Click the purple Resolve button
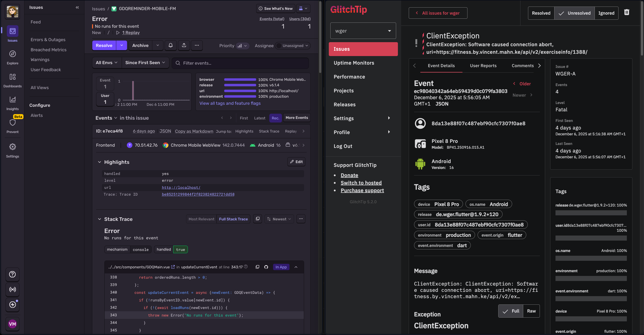Image resolution: width=644 pixels, height=335 pixels. point(104,45)
